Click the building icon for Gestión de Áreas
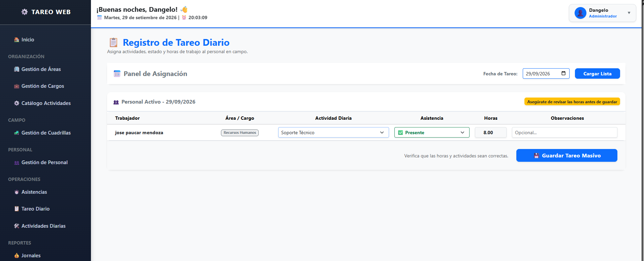 [17, 69]
